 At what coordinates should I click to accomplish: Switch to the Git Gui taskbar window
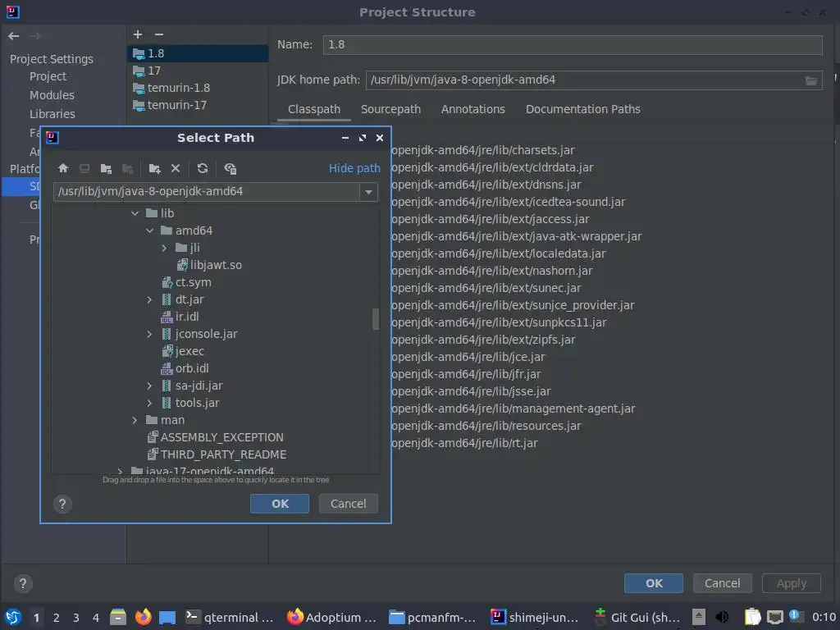click(x=637, y=617)
